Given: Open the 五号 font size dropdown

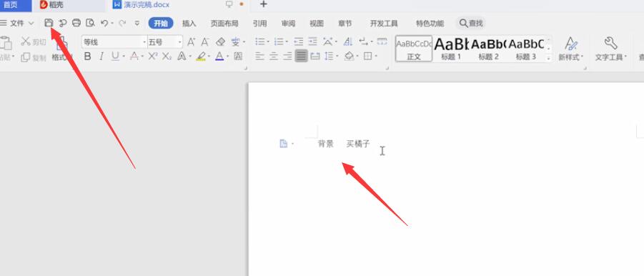Looking at the screenshot, I should pyautogui.click(x=180, y=42).
